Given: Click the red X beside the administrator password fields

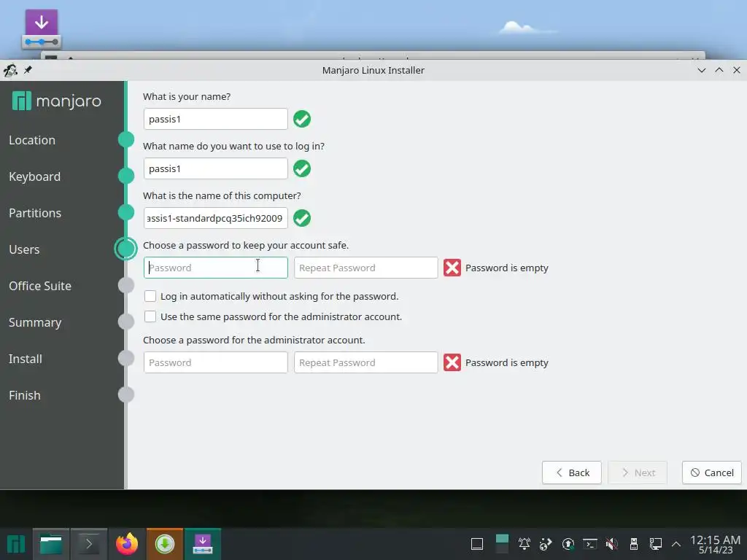Looking at the screenshot, I should pyautogui.click(x=452, y=362).
